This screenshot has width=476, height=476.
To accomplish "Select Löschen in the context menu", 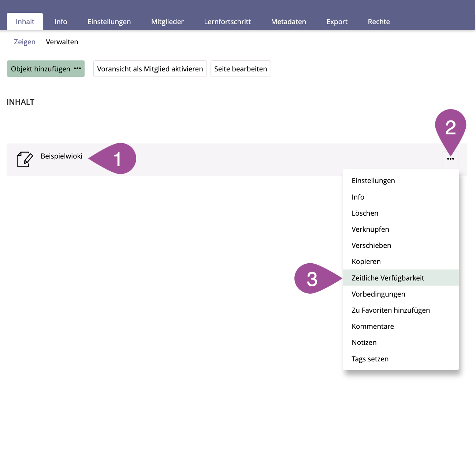I will coord(365,213).
